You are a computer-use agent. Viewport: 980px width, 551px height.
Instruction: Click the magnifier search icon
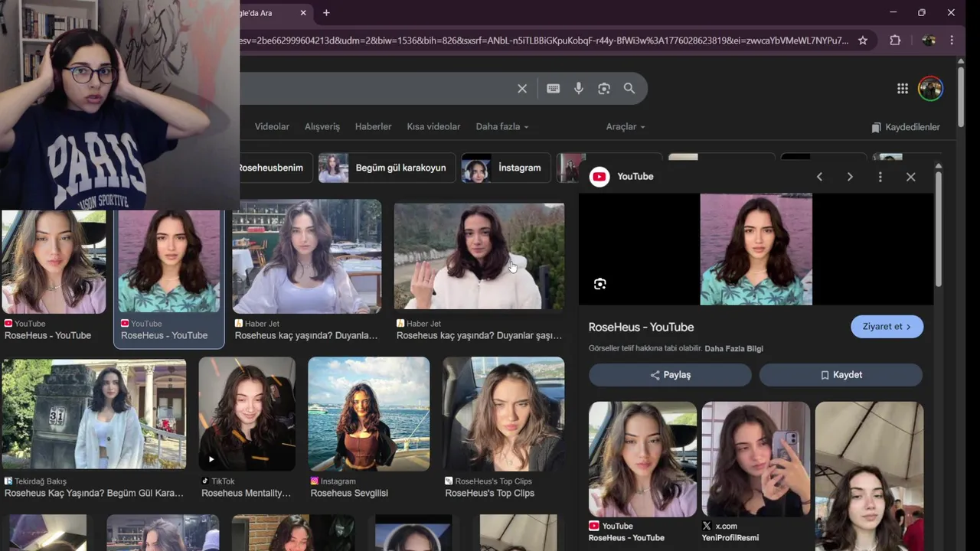[629, 89]
